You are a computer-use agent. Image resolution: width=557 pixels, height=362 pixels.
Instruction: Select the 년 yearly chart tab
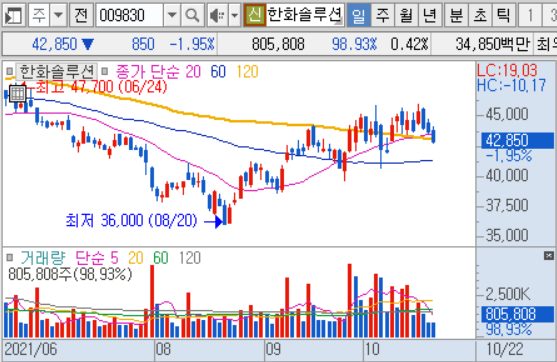pos(430,15)
